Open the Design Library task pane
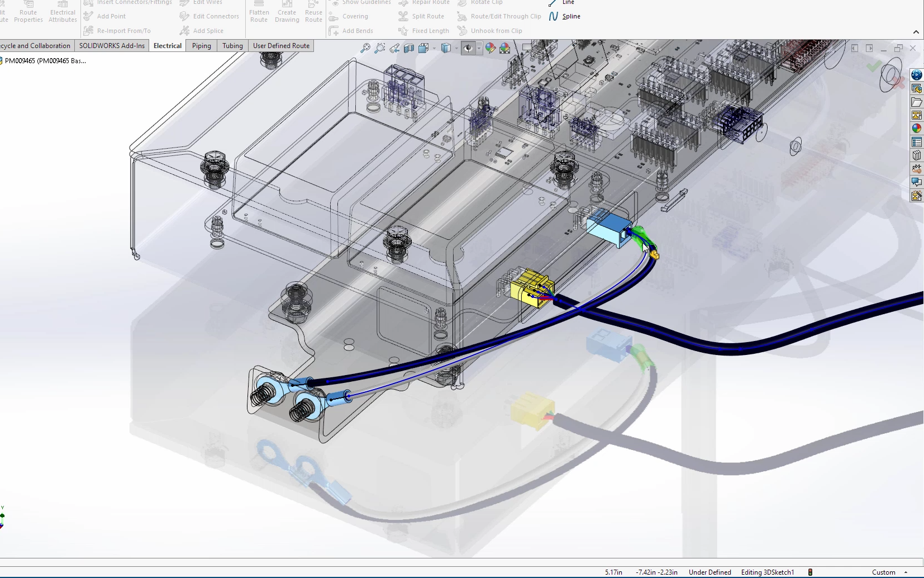924x578 pixels. [x=917, y=88]
